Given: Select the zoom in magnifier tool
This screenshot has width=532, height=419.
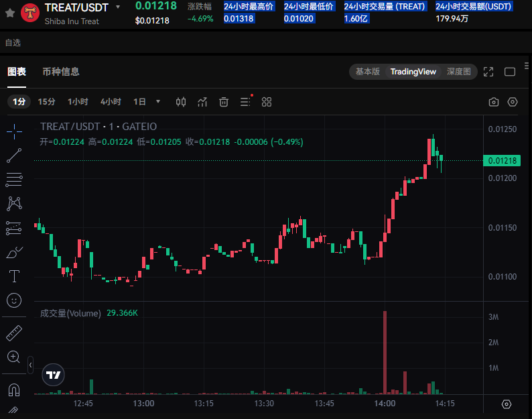Looking at the screenshot, I should [x=14, y=357].
